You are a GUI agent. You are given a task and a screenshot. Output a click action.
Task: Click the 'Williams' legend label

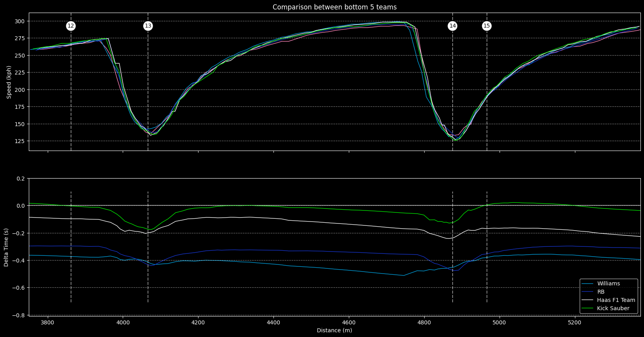608,284
